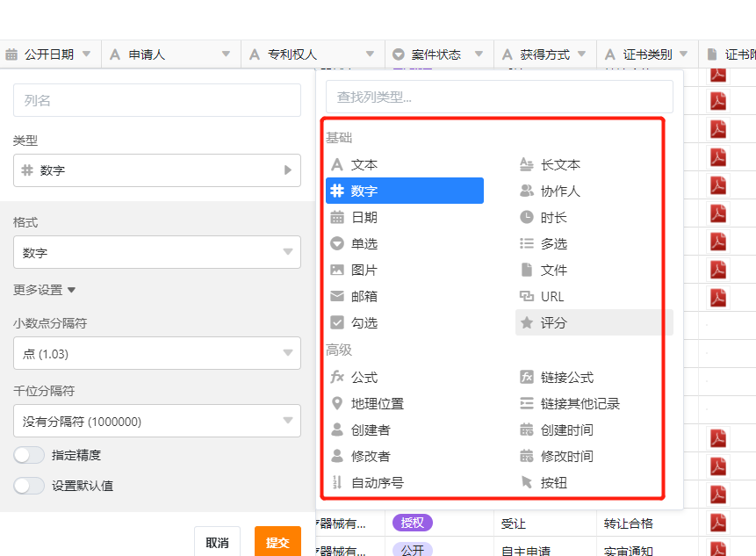756x556 pixels.
Task: Expand the 千位分隔符 thousands separator dropdown
Action: 157,422
